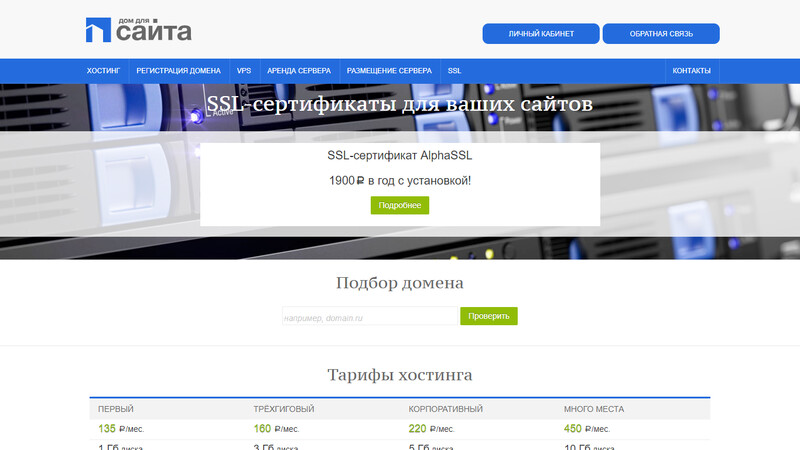Click the Тарифы хостинга heading
This screenshot has height=450, width=800.
[399, 375]
